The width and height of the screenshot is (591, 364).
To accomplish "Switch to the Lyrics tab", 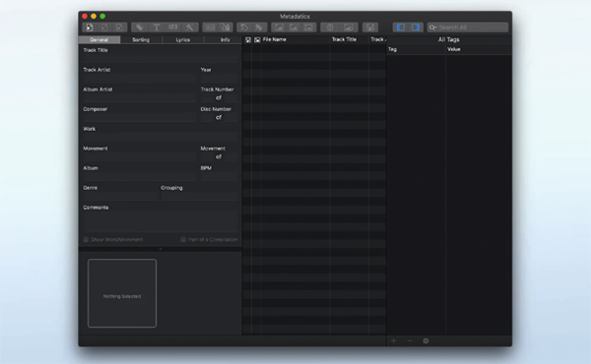I will [x=183, y=39].
